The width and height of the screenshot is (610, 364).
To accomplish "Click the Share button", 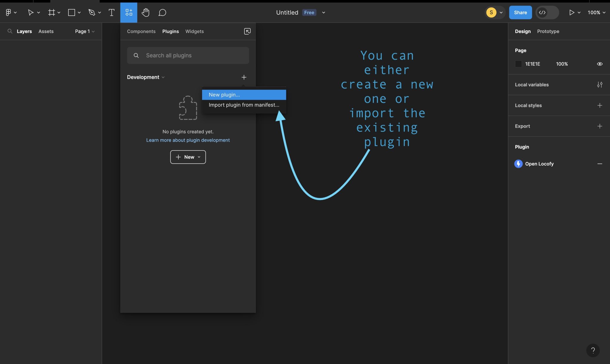I will click(x=520, y=13).
